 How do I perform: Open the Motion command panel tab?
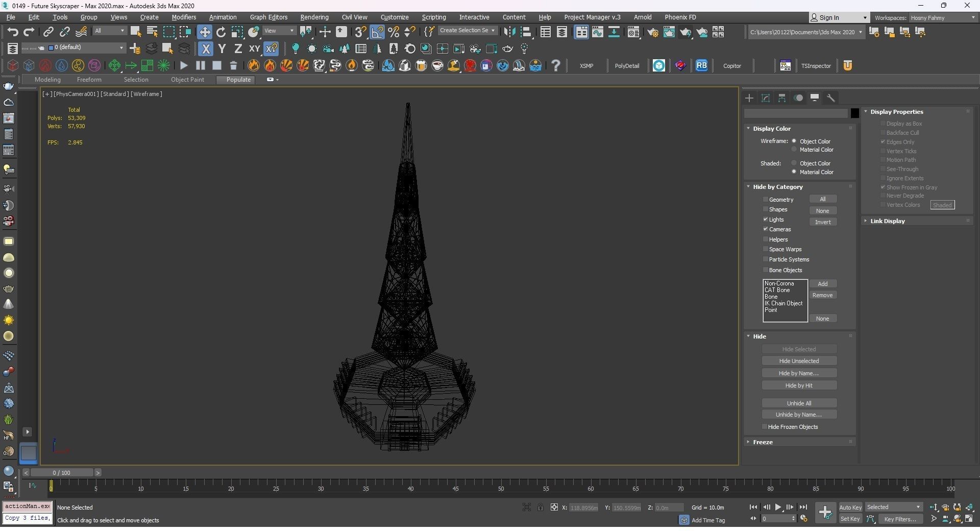(x=798, y=98)
